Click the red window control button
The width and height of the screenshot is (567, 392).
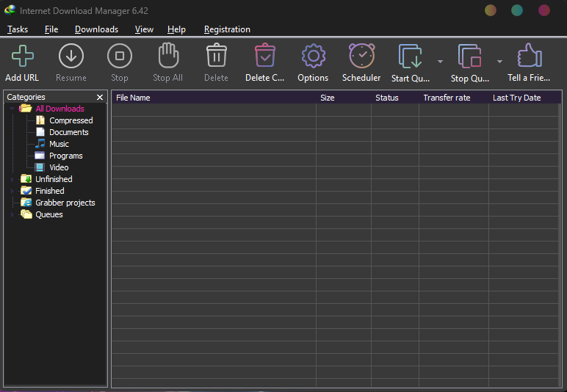pos(544,10)
